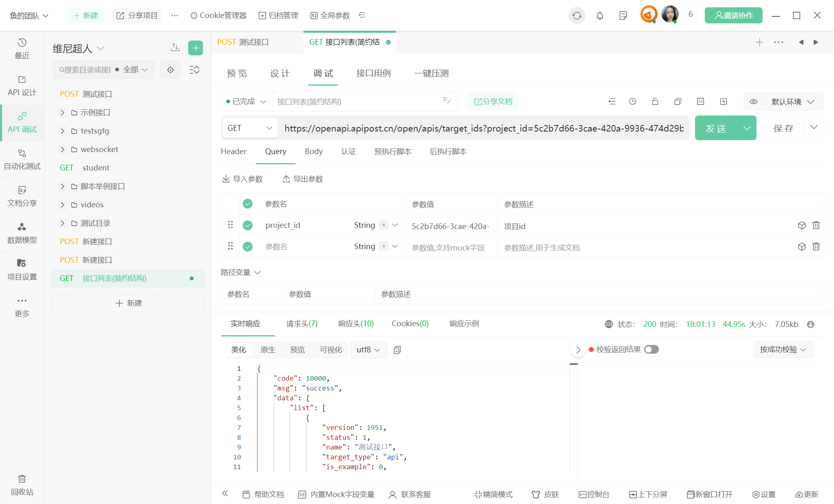Open the 维尼超人 project dropdown
Image resolution: width=834 pixels, height=504 pixels.
point(78,48)
